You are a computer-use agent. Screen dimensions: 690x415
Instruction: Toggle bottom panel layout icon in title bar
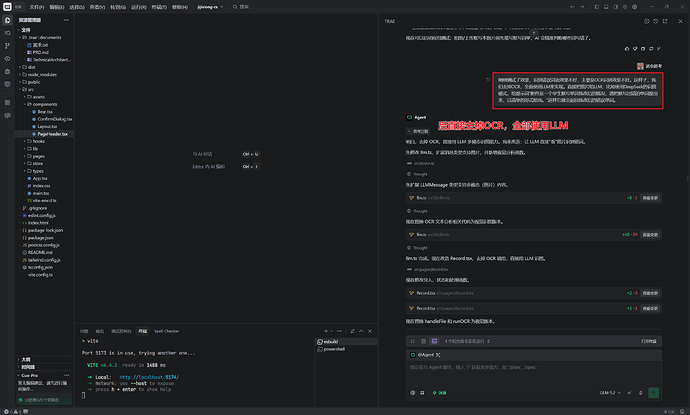(x=606, y=7)
